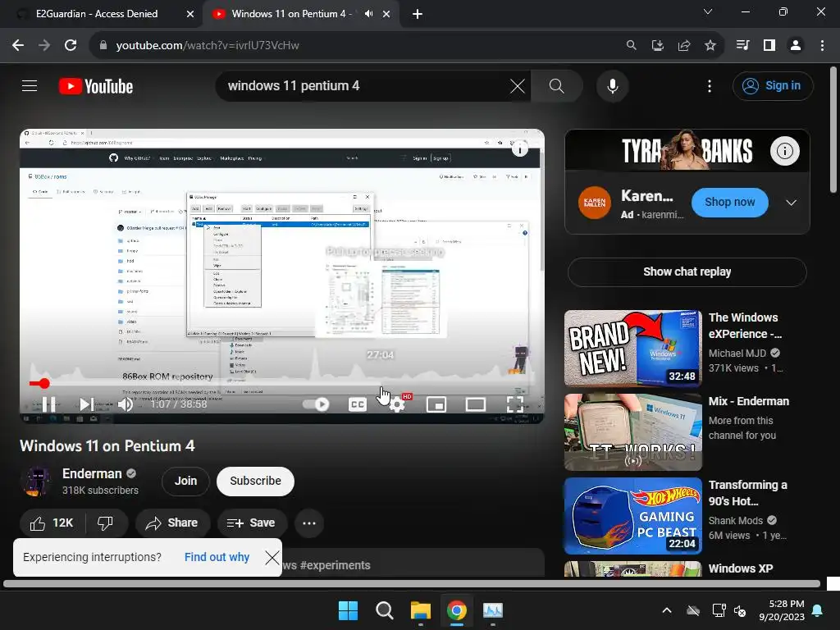Open Chrome three-dot menu
The height and width of the screenshot is (630, 840).
[x=822, y=46]
